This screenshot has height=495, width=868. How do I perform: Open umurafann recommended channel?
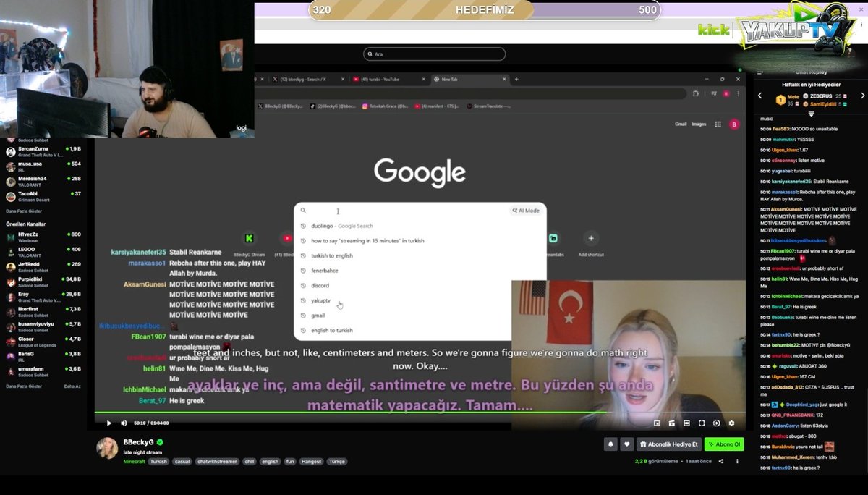pyautogui.click(x=43, y=371)
